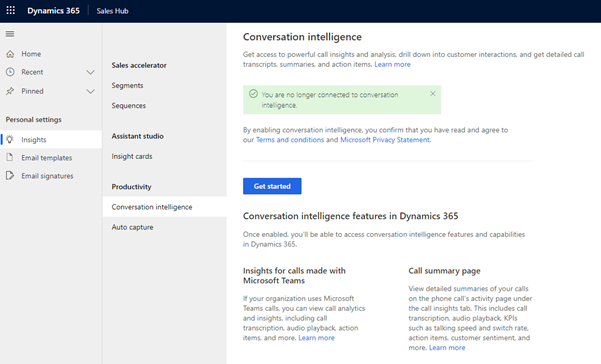Click the Sales Hub app name
This screenshot has height=364, width=601.
click(112, 11)
